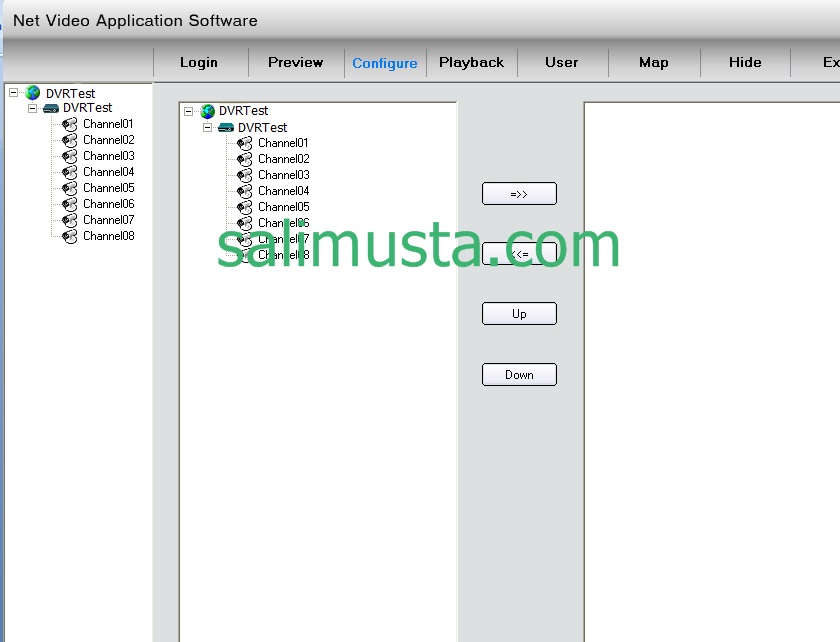Select Channel03 in the center tree panel

tap(283, 175)
